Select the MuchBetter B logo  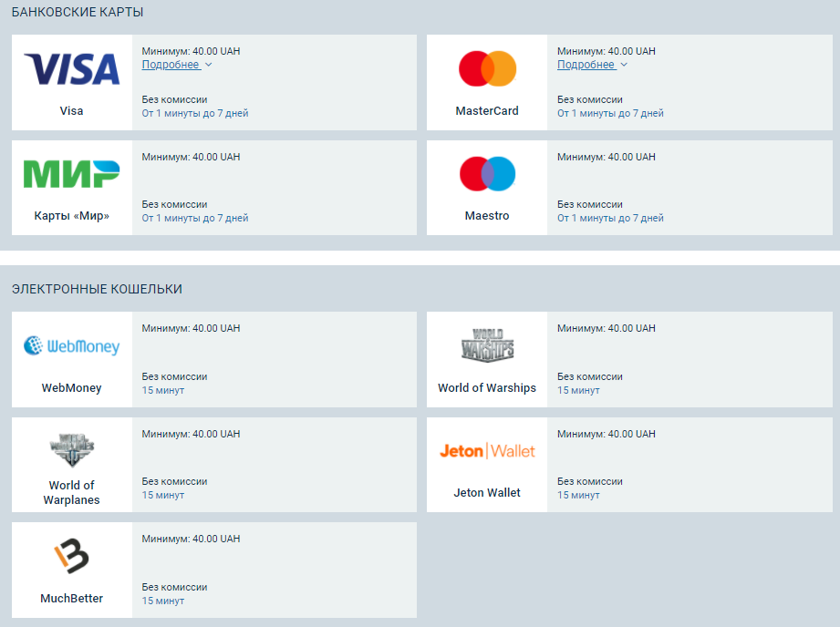coord(72,556)
